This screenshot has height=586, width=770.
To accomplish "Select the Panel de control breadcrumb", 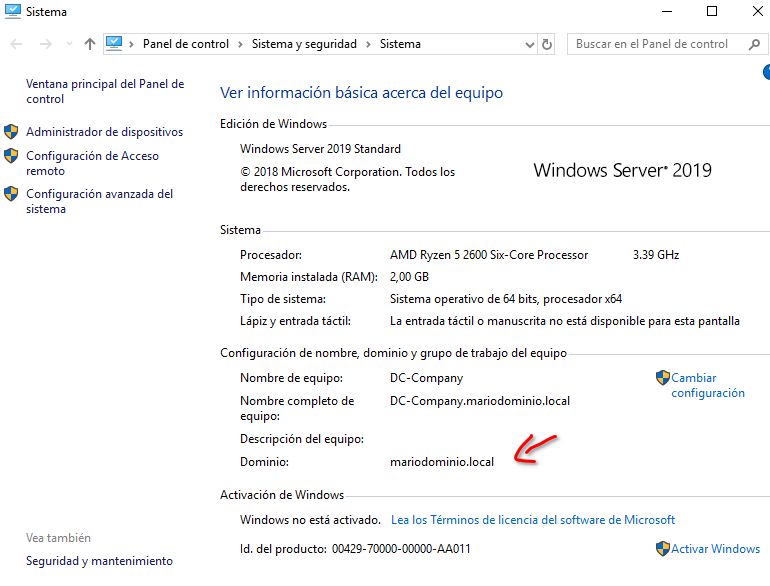I will tap(186, 44).
